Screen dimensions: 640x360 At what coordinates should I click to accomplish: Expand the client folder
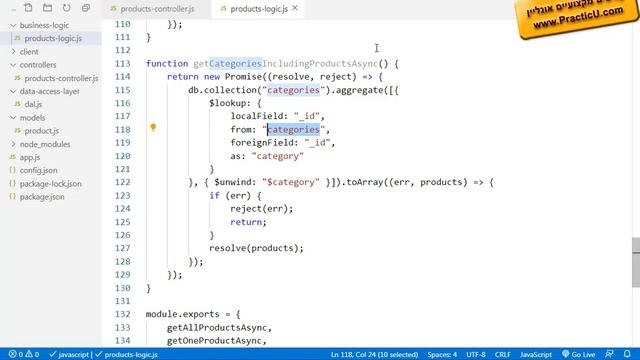tap(29, 52)
